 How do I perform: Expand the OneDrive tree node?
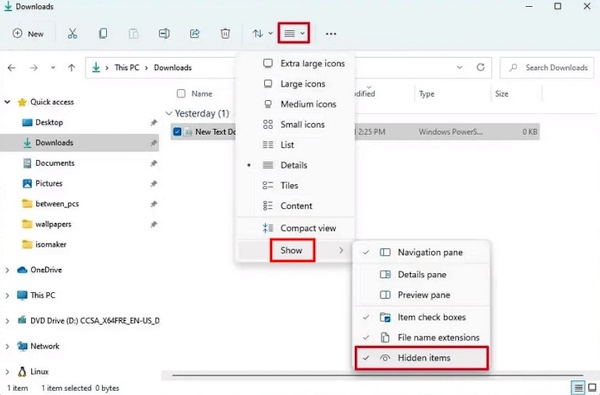click(x=7, y=270)
